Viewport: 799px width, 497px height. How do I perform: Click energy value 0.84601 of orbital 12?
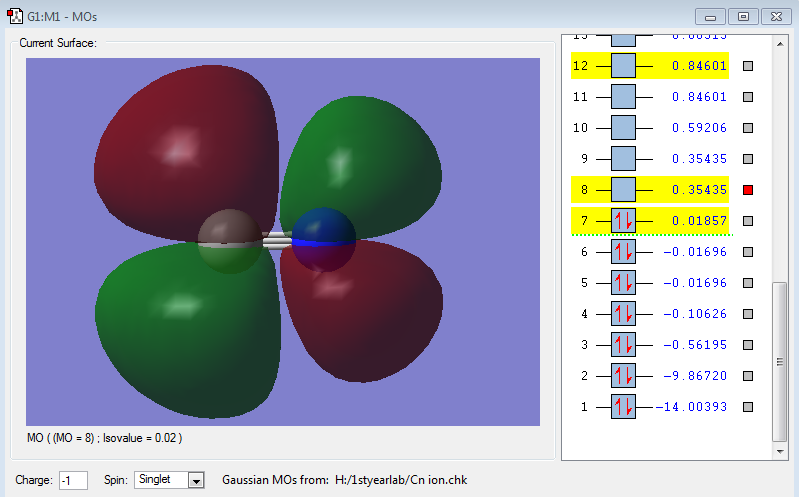(699, 66)
